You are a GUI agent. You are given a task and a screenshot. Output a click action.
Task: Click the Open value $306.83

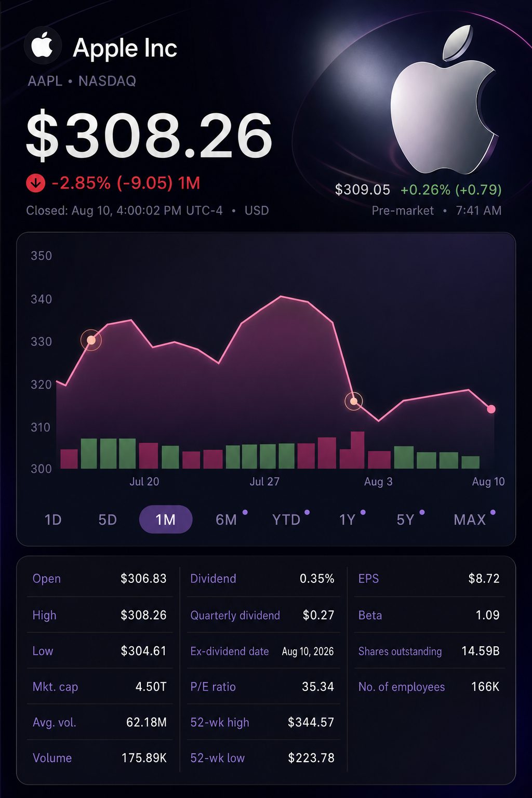point(143,578)
